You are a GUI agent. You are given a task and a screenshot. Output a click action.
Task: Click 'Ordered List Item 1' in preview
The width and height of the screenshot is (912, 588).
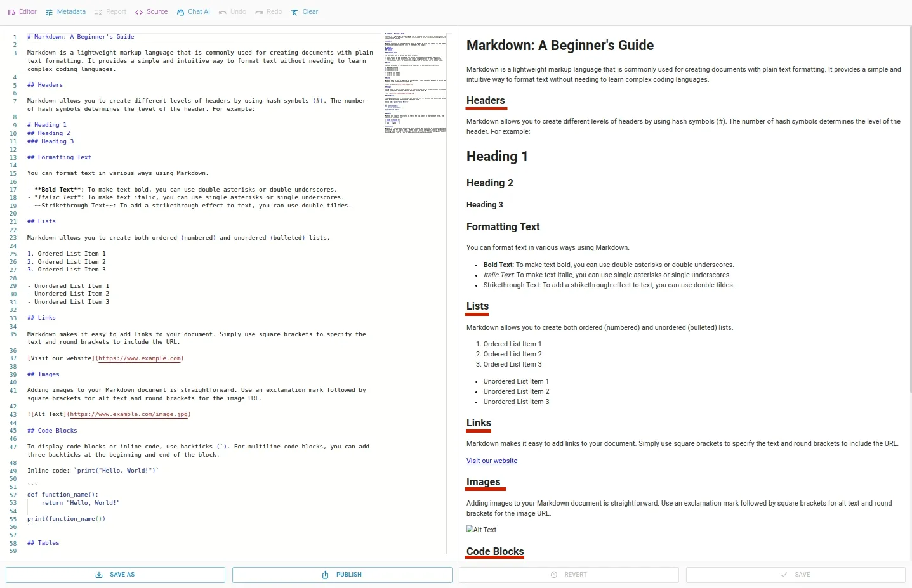(x=512, y=344)
